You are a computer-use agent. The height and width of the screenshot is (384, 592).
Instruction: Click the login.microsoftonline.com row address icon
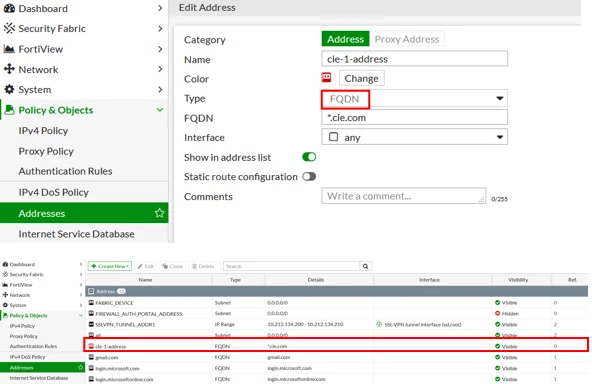pos(91,379)
